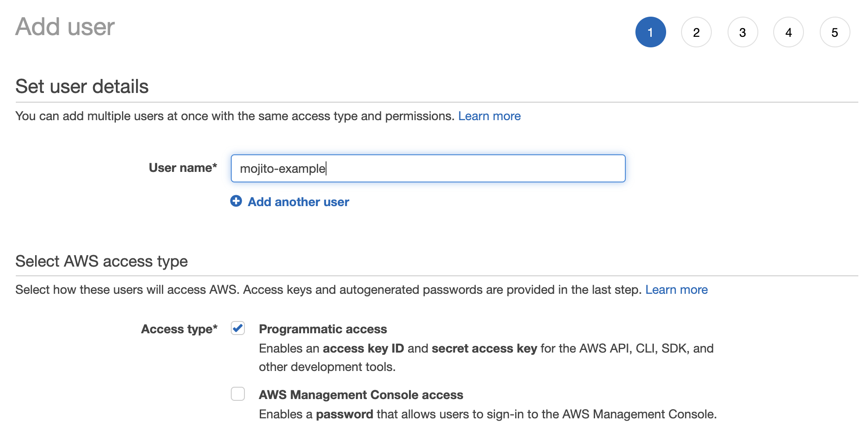This screenshot has width=868, height=435.
Task: Click inside the User name input field
Action: point(428,168)
